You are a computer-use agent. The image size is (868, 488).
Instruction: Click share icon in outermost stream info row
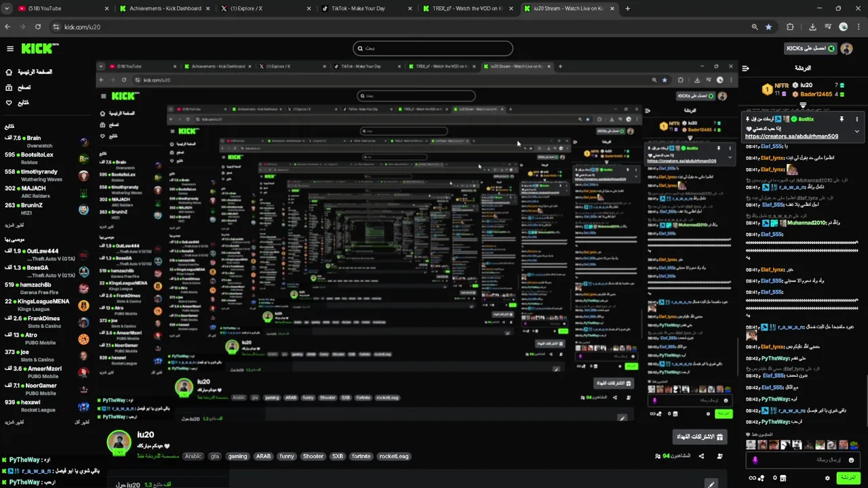tap(701, 456)
